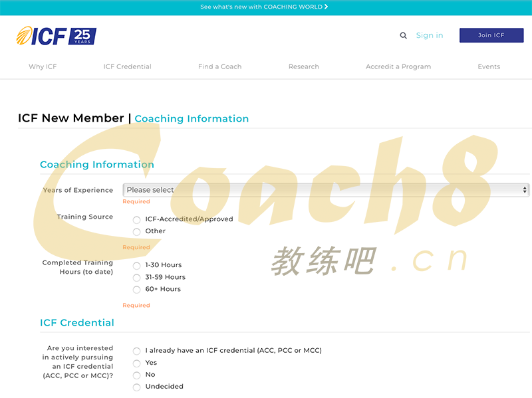Choose 31-59 Hours of completed training

[137, 278]
